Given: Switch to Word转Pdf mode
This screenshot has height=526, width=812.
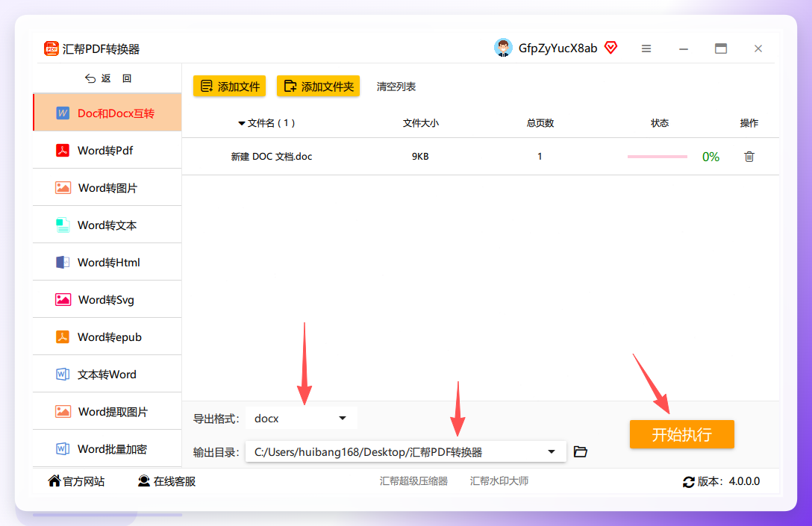Looking at the screenshot, I should [107, 150].
